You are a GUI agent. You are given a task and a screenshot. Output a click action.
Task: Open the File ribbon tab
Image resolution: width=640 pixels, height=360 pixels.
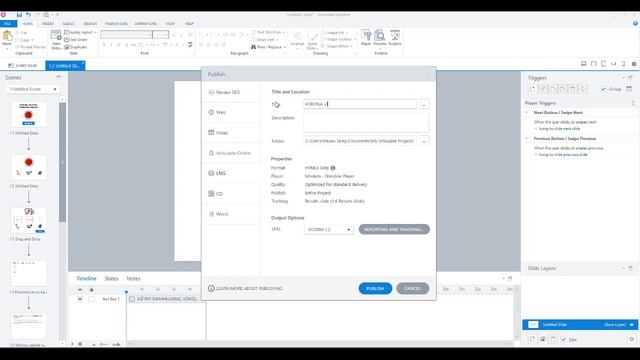(8, 24)
